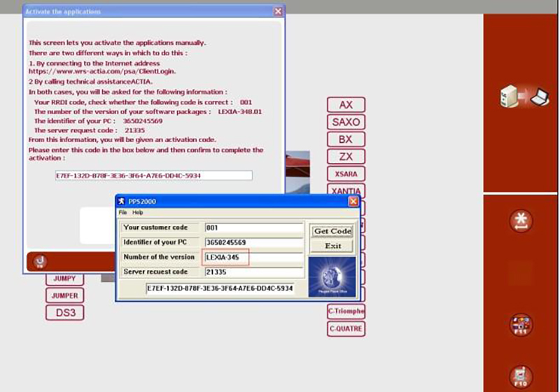Click the Identifier of your PC field
560x392 pixels.
click(x=254, y=242)
